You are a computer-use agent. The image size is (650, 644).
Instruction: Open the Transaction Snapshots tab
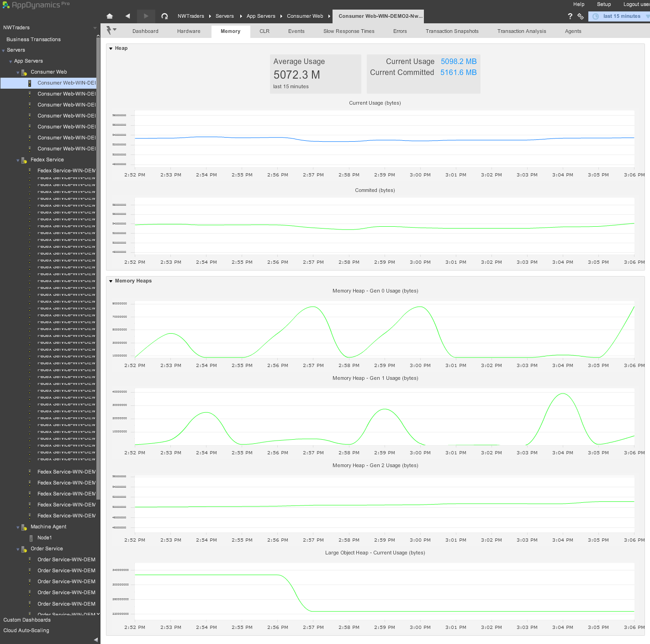click(452, 31)
